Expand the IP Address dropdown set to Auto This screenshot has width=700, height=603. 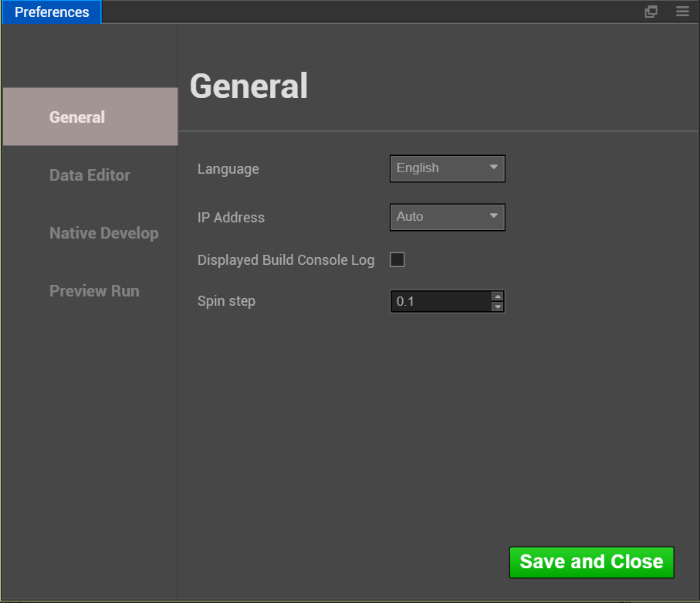tap(447, 217)
